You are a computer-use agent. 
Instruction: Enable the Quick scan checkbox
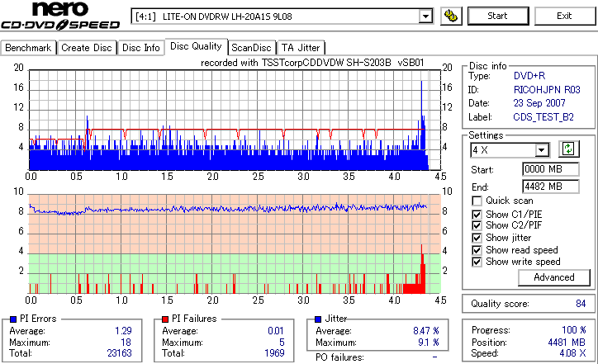[x=477, y=201]
